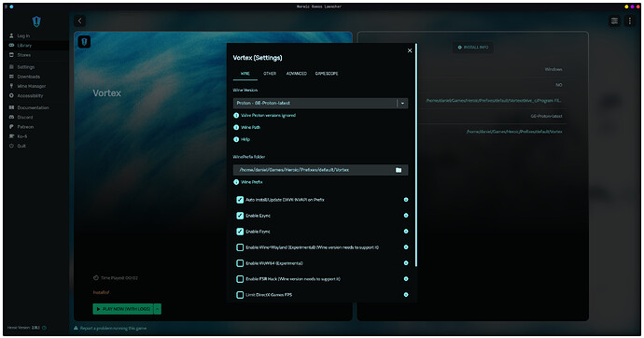644x338 pixels.
Task: Expand the Wine Prefix info
Action: pos(248,182)
